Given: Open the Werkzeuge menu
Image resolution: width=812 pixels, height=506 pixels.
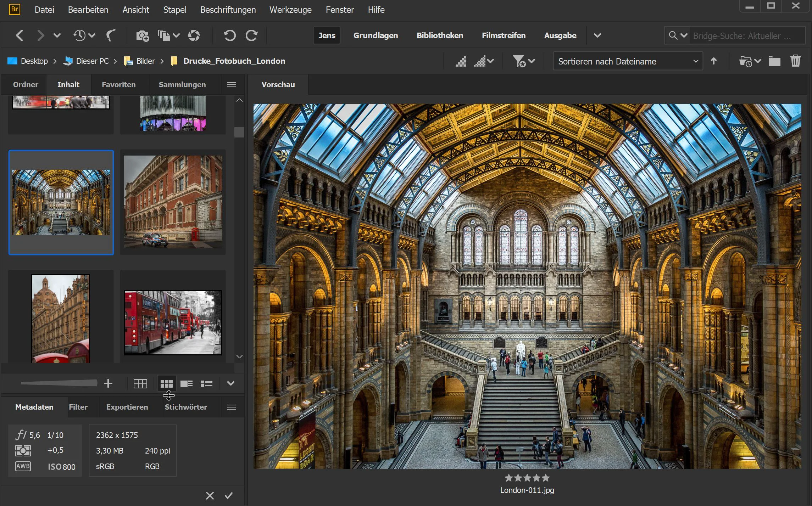Looking at the screenshot, I should (x=290, y=10).
